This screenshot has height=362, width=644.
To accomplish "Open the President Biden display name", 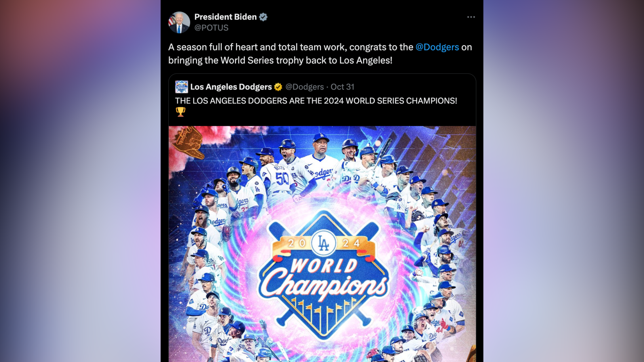I will click(x=226, y=17).
